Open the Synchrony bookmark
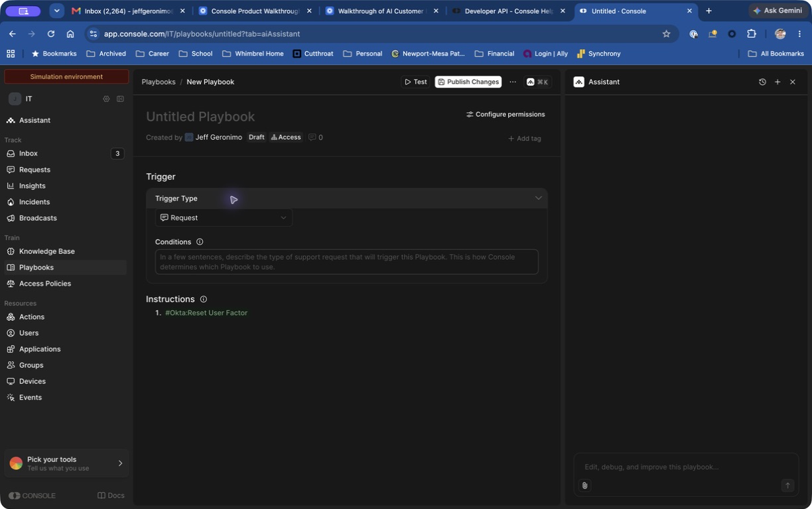The height and width of the screenshot is (509, 812). (598, 54)
